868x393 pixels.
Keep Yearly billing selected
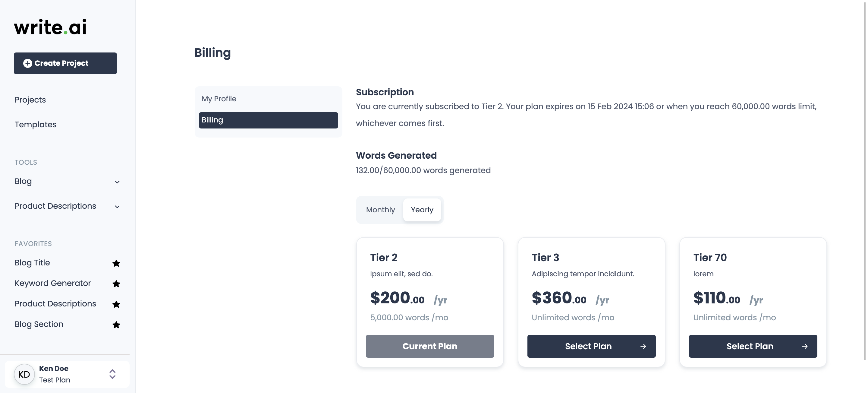(422, 210)
